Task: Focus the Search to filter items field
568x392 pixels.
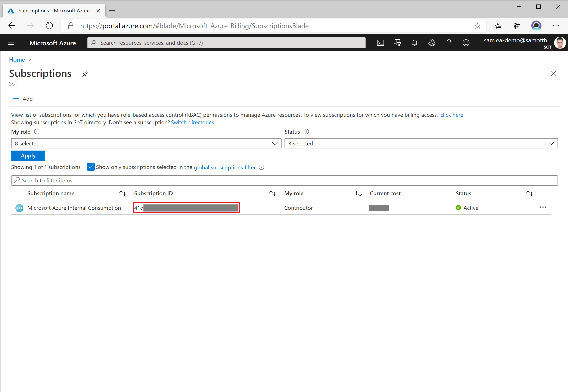Action: [x=284, y=180]
